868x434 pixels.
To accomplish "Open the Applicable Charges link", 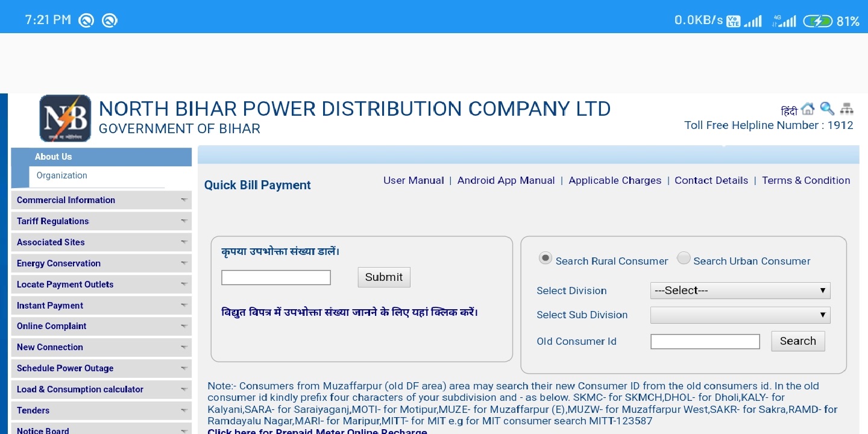I will (x=615, y=180).
